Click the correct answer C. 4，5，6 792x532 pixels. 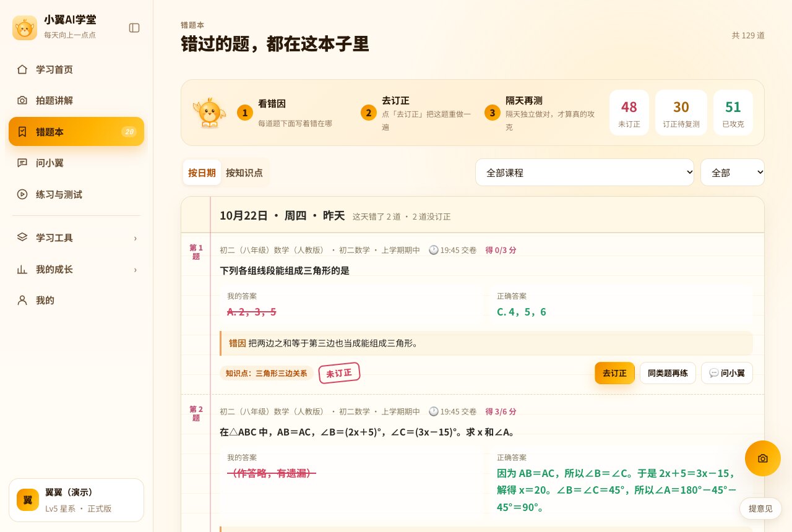coord(522,312)
